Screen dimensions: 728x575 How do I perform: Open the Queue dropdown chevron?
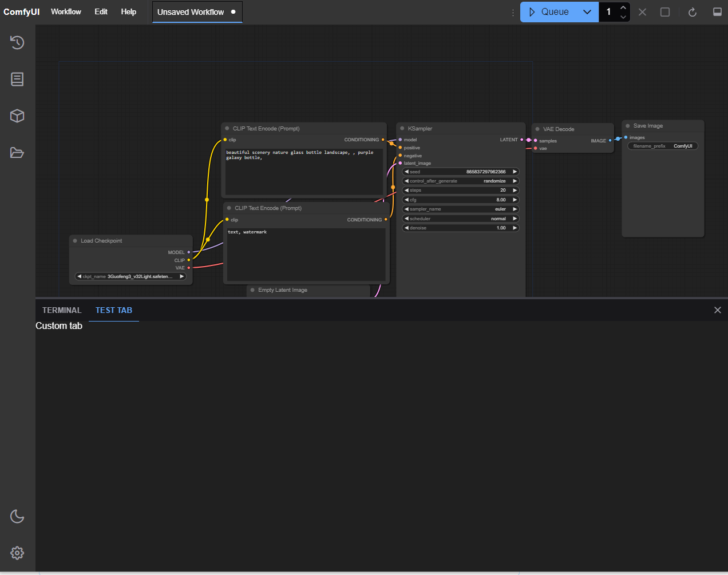tap(587, 11)
